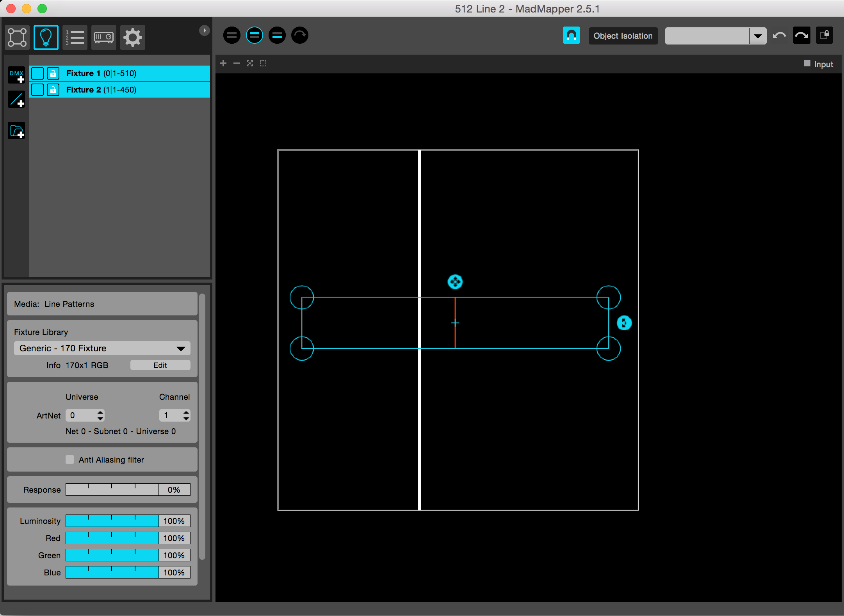The image size is (844, 616).
Task: Open the Generic - 170 Fixture dropdown
Action: (102, 348)
